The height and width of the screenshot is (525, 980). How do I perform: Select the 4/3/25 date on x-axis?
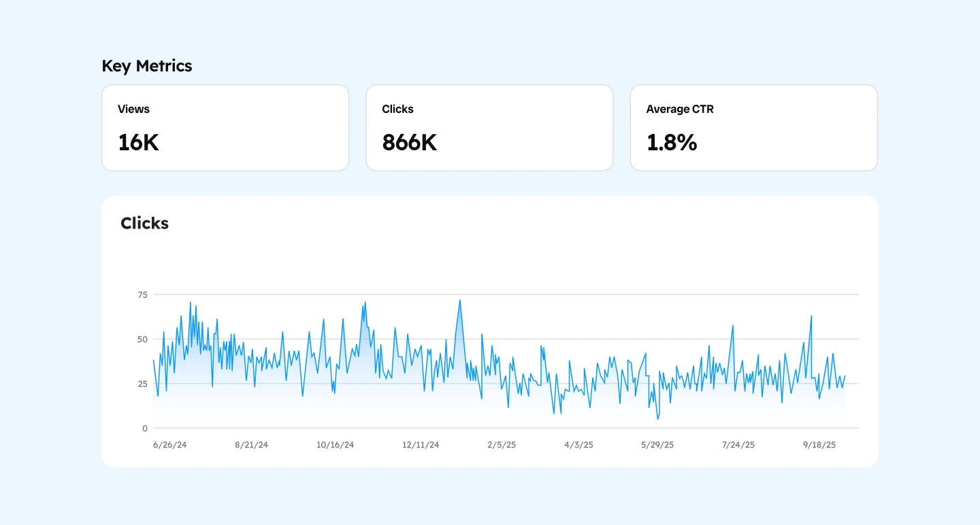578,445
